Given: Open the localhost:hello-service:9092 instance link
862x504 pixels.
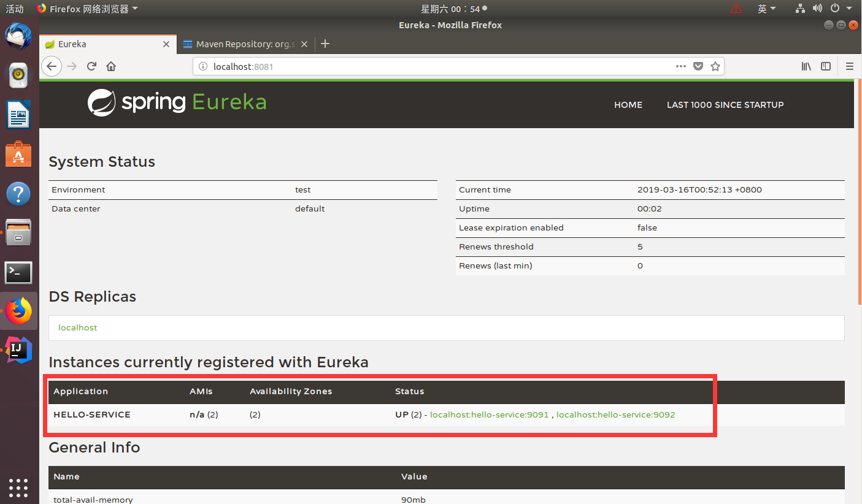Looking at the screenshot, I should [x=616, y=414].
